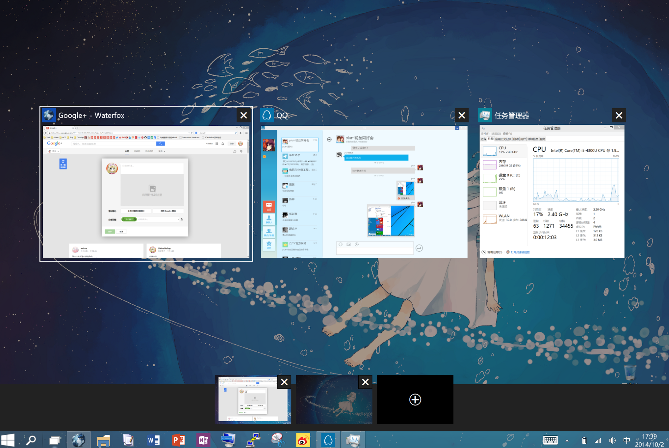Select the first virtual desktop thumbnail
The height and width of the screenshot is (448, 669).
249,403
